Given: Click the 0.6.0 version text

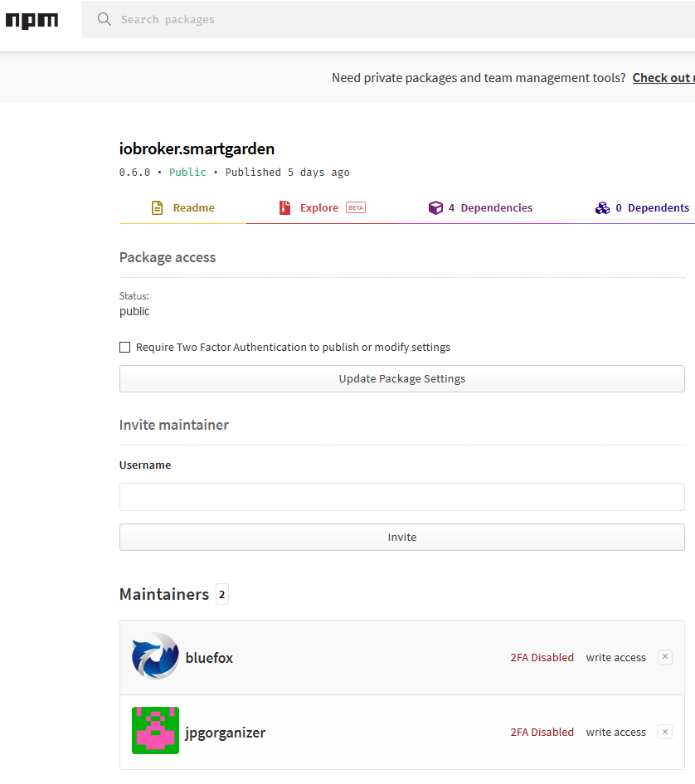Looking at the screenshot, I should (x=134, y=172).
